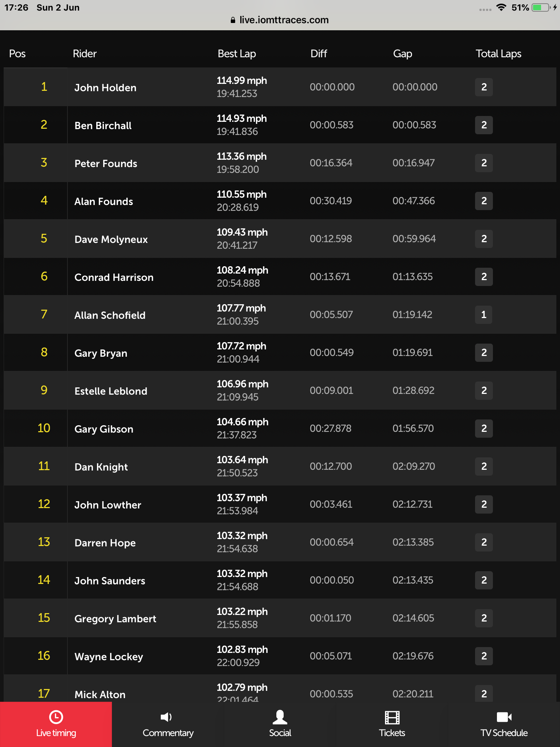The height and width of the screenshot is (747, 560).
Task: Tap the Live timing clock icon
Action: click(56, 717)
